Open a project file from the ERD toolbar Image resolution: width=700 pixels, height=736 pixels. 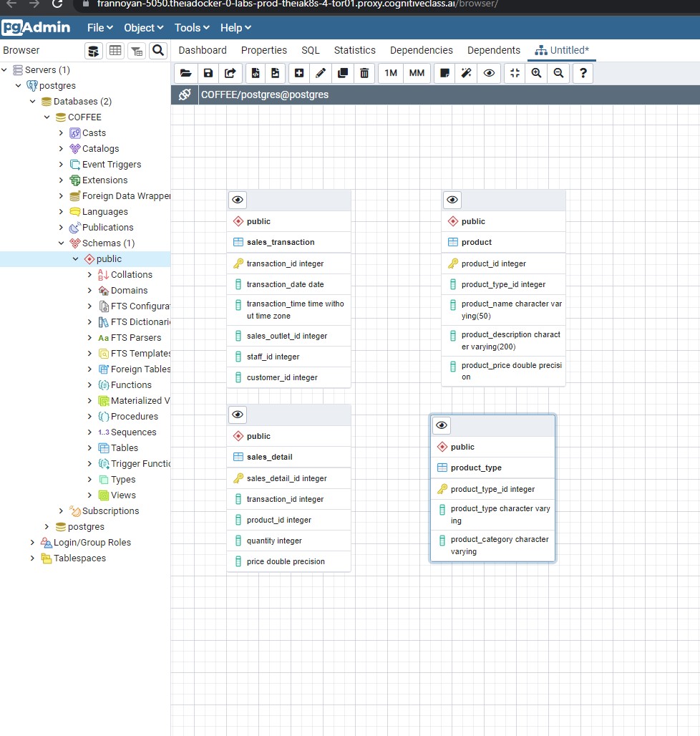click(186, 73)
